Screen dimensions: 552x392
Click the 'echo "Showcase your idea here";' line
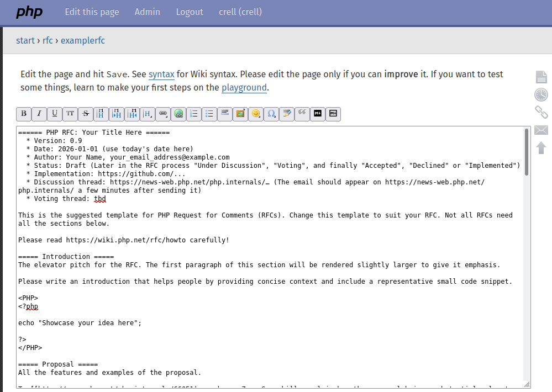[x=80, y=323]
